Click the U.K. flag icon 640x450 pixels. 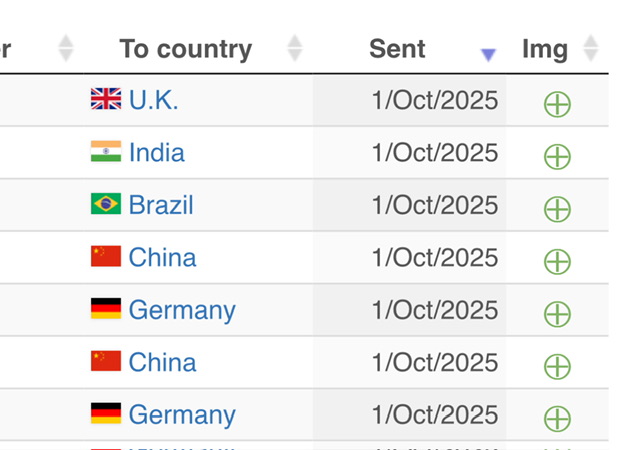point(106,99)
